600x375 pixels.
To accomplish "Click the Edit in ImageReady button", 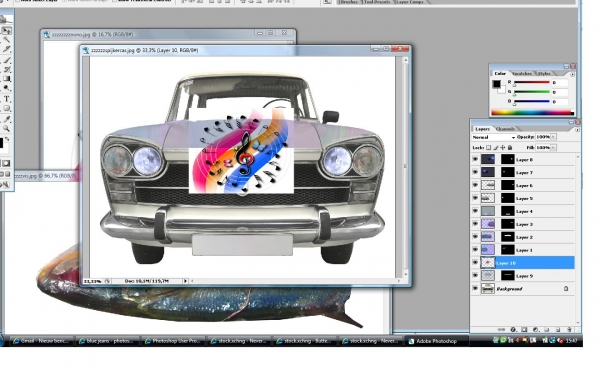I will 5,185.
